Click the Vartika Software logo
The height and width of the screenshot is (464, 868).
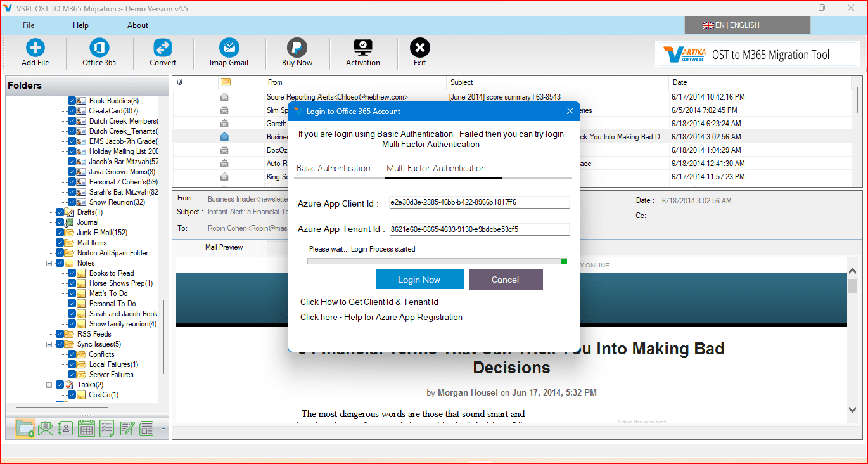click(x=684, y=55)
